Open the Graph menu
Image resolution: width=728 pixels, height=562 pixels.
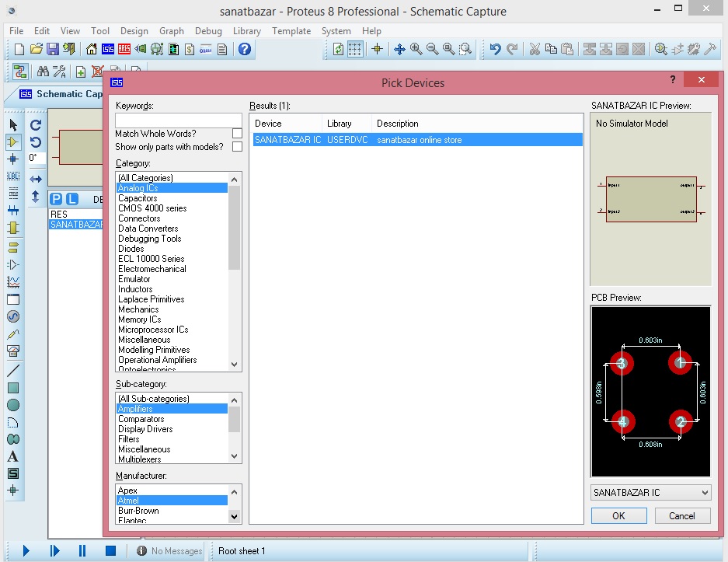coord(172,30)
